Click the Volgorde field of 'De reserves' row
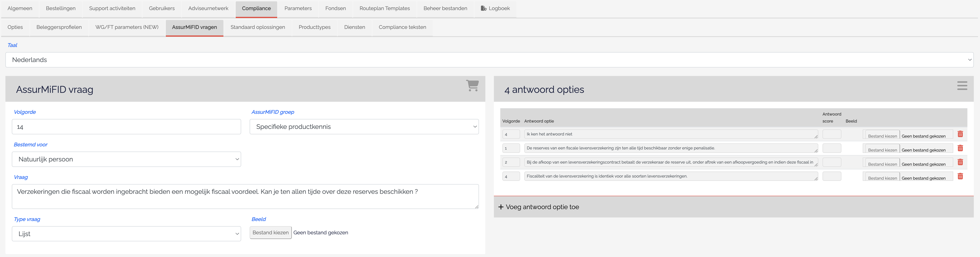 (511, 148)
